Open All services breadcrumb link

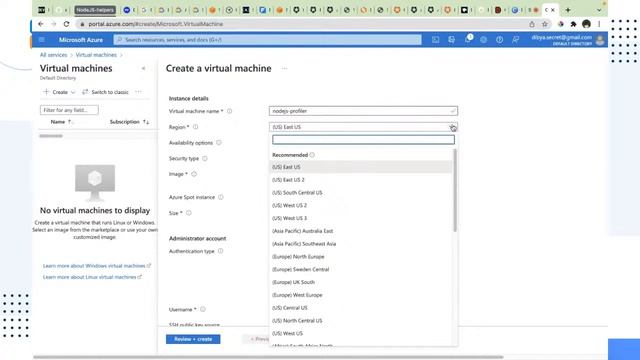tap(53, 55)
